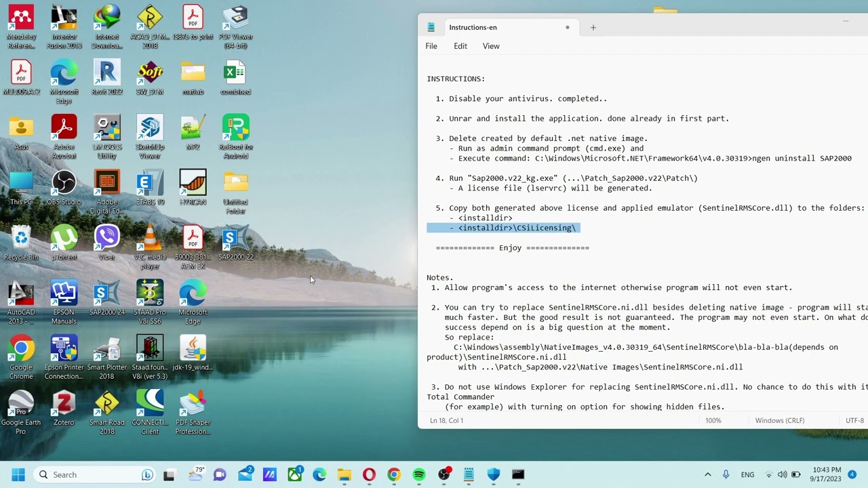868x488 pixels.
Task: Select the Inventor Fusion 2013 shortcut
Action: [64, 27]
